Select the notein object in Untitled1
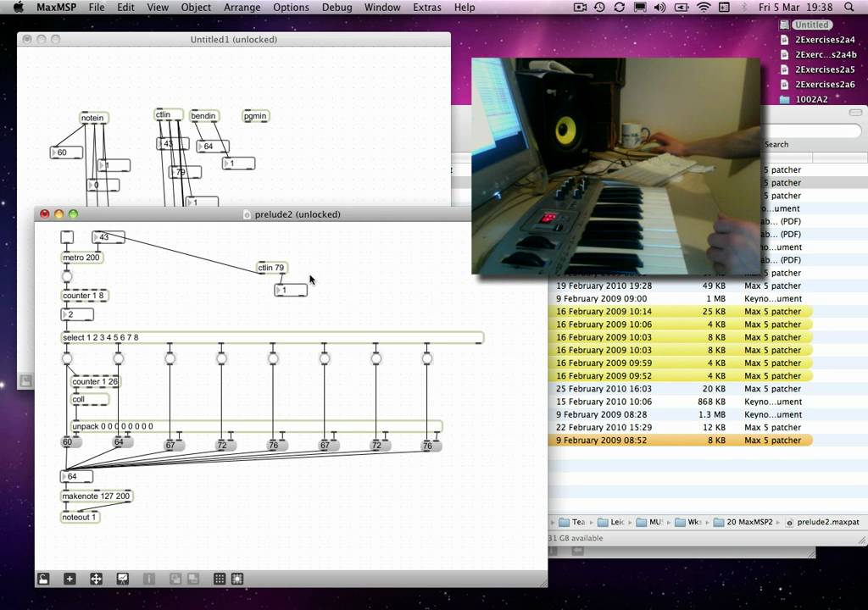Image resolution: width=868 pixels, height=610 pixels. point(94,118)
